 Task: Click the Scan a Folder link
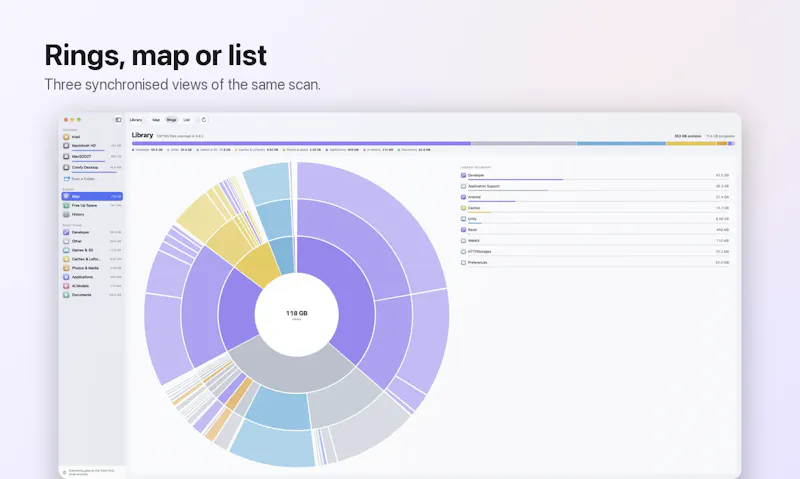coord(83,179)
